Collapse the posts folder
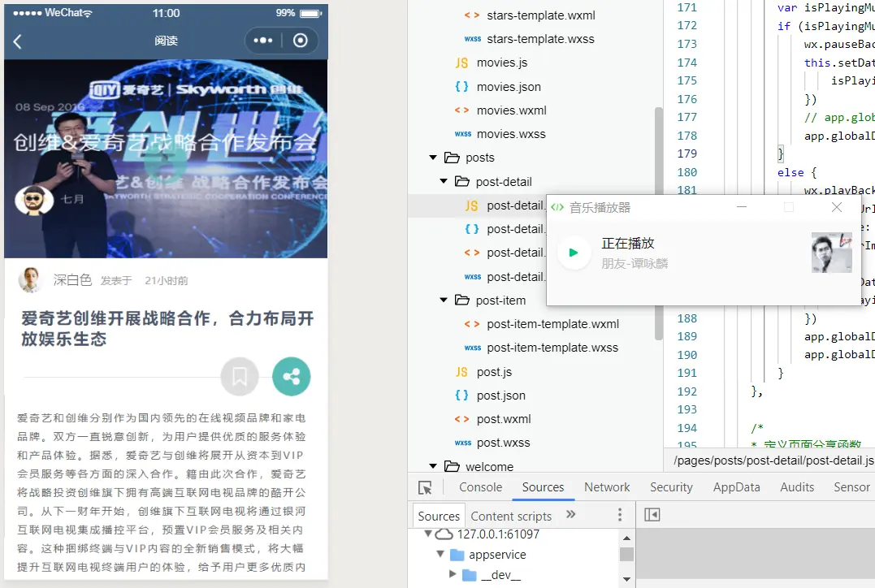The width and height of the screenshot is (875, 588). [433, 158]
